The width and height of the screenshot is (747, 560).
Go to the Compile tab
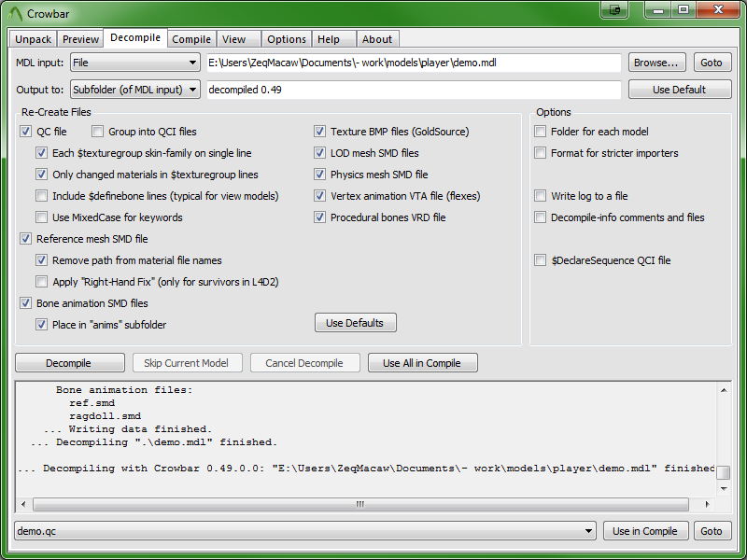point(191,39)
